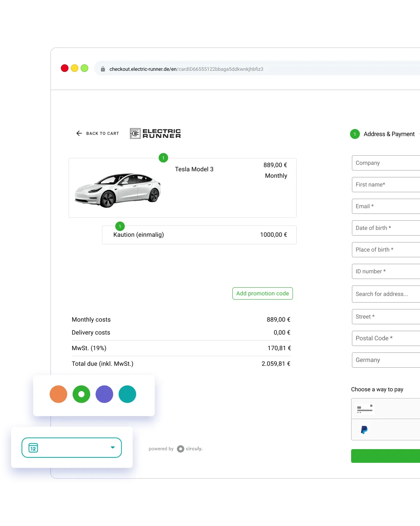Click the green quantity badge on Tesla Model 3
420x526 pixels.
[163, 158]
